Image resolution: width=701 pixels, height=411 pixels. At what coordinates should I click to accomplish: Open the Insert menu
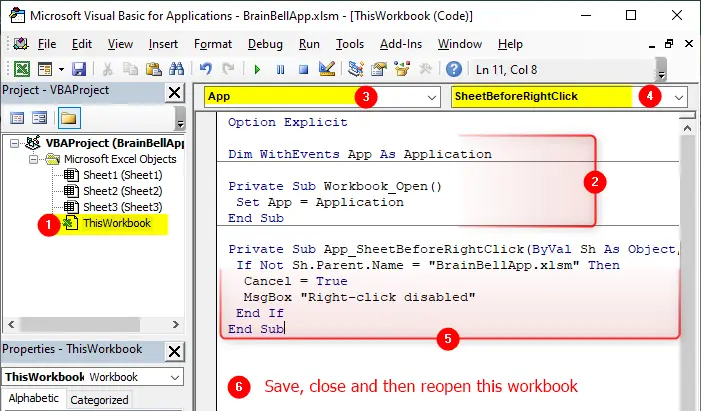[163, 44]
